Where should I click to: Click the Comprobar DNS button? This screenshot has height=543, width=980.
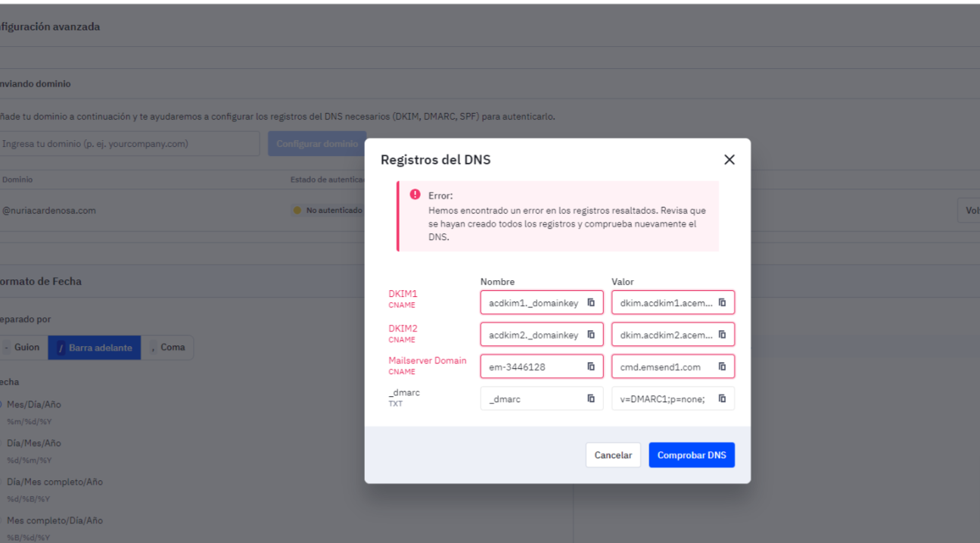pyautogui.click(x=692, y=455)
